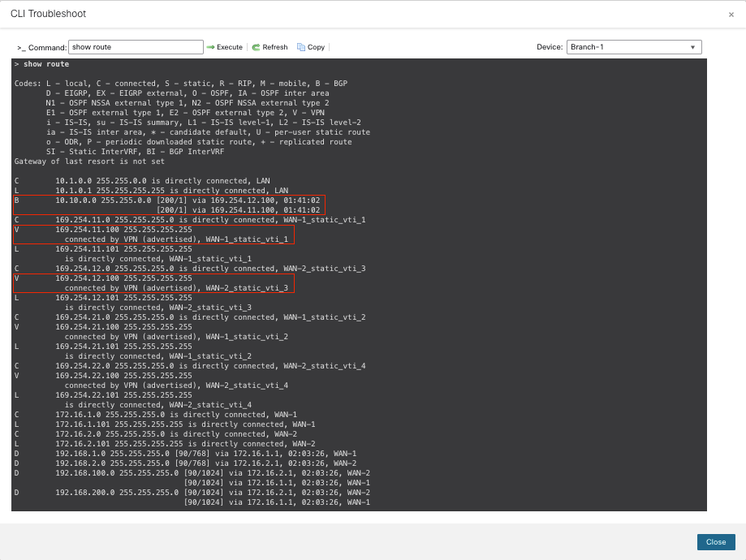Screen dimensions: 746x560
Task: Click the route line 10.1.0.1 directly connected
Action: [x=151, y=190]
